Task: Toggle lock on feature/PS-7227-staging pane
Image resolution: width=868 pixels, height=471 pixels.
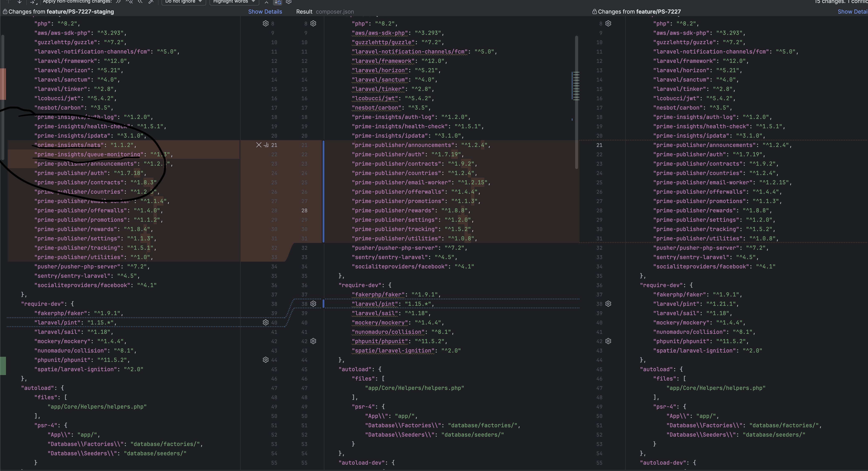Action: [x=5, y=12]
